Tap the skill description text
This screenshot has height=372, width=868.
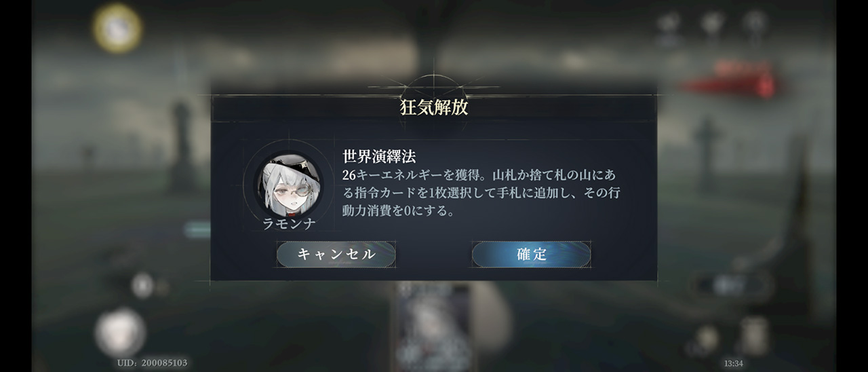pyautogui.click(x=480, y=193)
